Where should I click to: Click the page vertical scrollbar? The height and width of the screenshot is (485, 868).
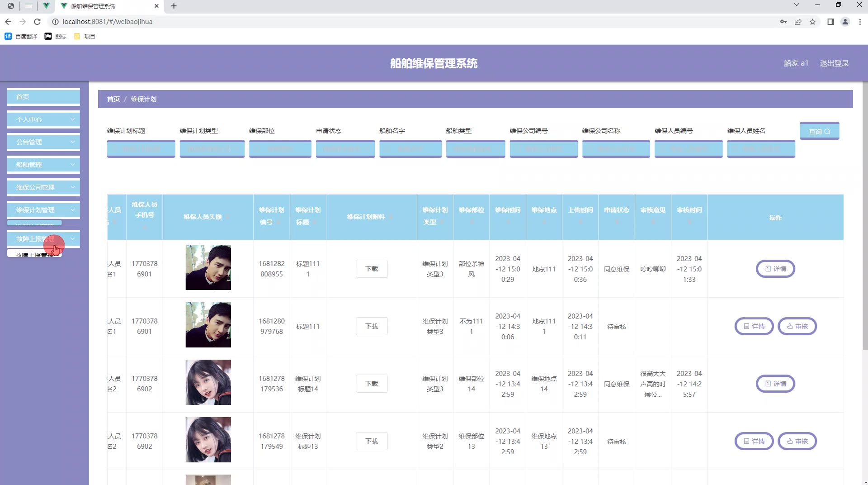(x=865, y=215)
